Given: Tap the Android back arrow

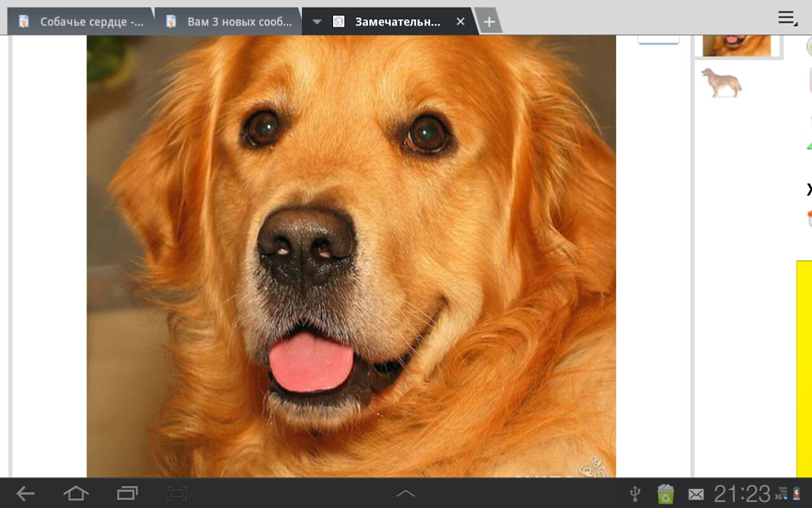Looking at the screenshot, I should coord(25,493).
